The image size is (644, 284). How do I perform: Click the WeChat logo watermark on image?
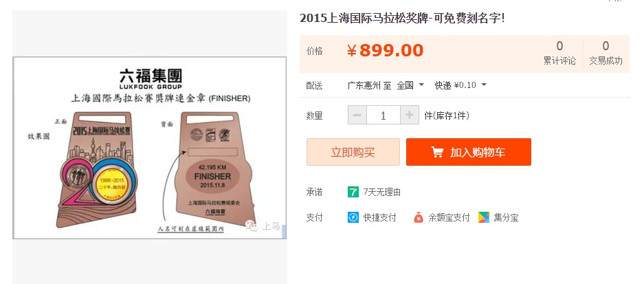(251, 225)
